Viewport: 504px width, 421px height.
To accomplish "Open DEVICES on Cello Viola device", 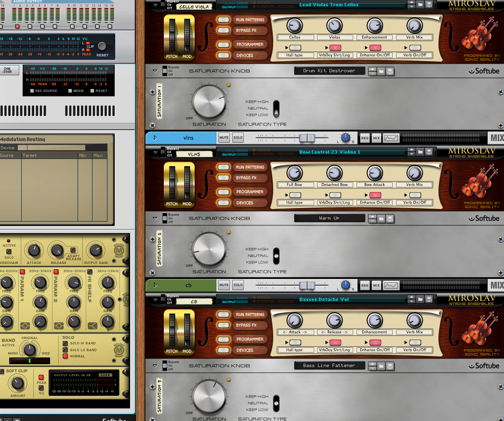I will [x=224, y=55].
